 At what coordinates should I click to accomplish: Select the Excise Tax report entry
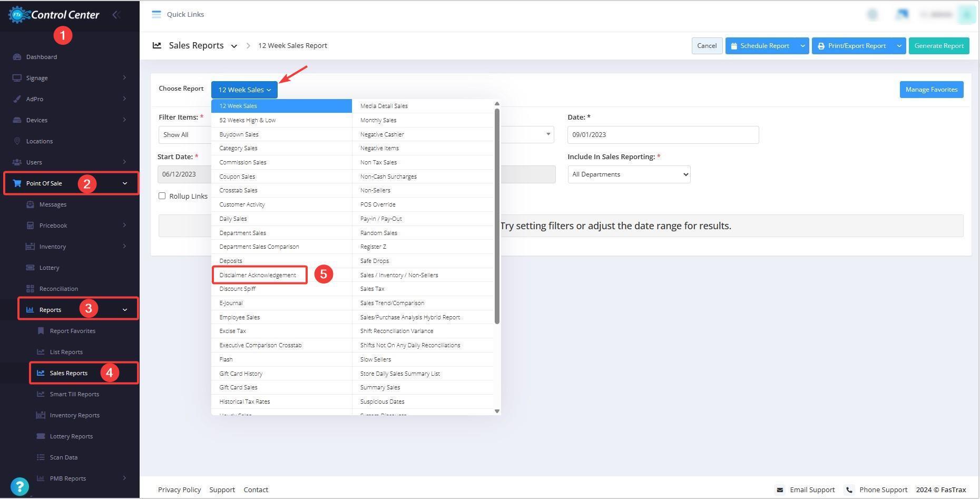point(233,331)
